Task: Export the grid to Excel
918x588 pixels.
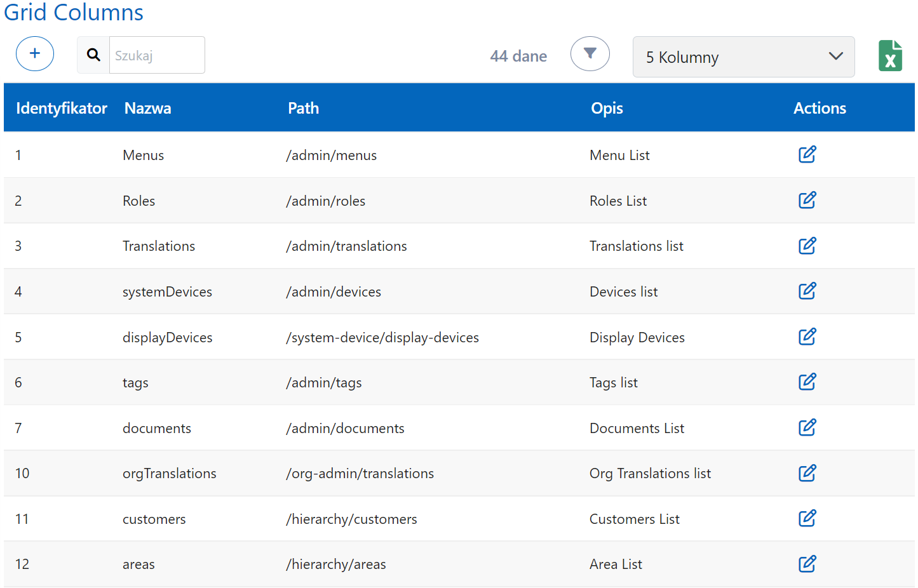Action: 890,56
